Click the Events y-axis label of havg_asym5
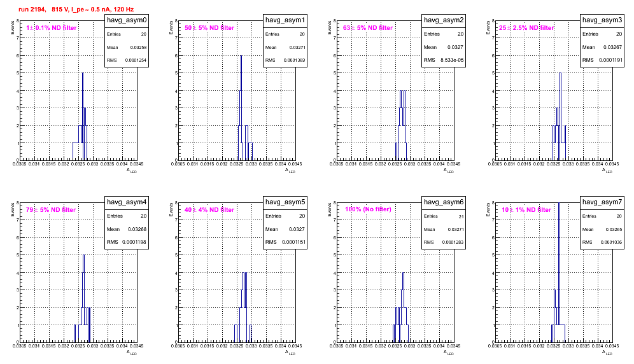 point(171,209)
